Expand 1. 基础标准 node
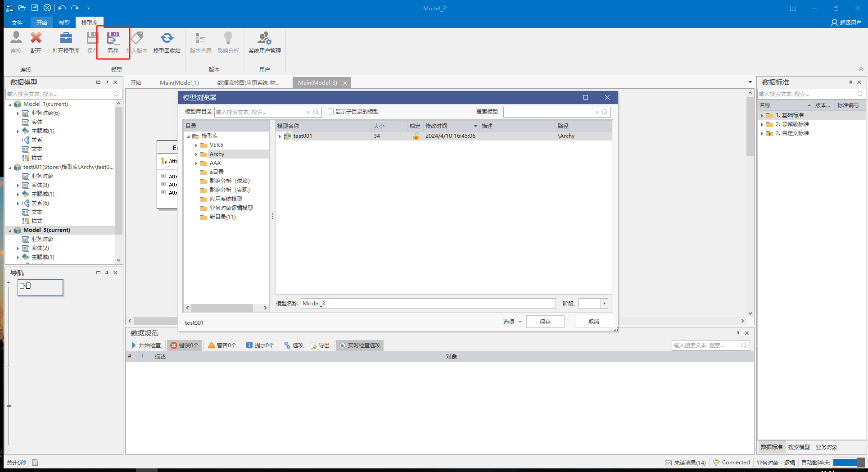868x472 pixels. click(x=762, y=115)
